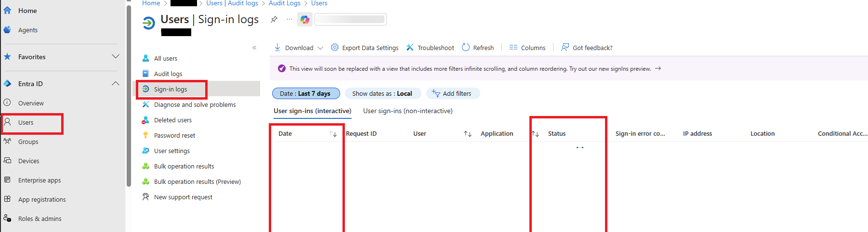
Task: Click the Troubleshoot button
Action: pyautogui.click(x=430, y=48)
